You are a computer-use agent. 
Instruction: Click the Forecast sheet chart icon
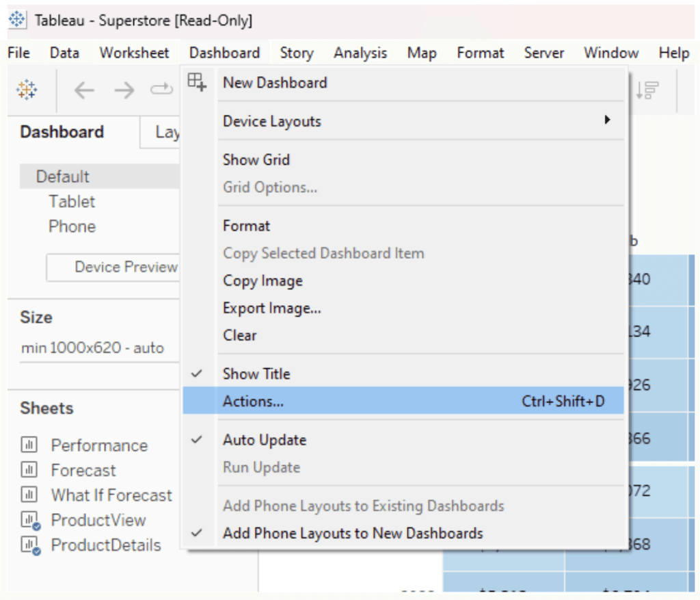(x=29, y=471)
